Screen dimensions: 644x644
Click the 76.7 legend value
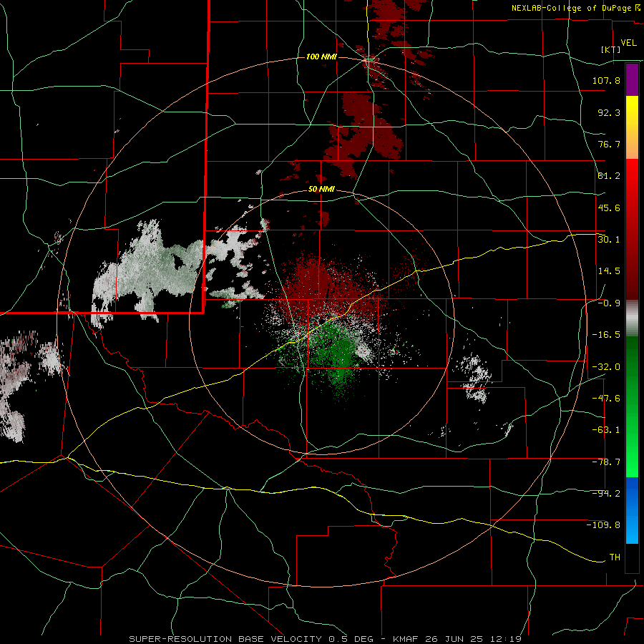[609, 144]
